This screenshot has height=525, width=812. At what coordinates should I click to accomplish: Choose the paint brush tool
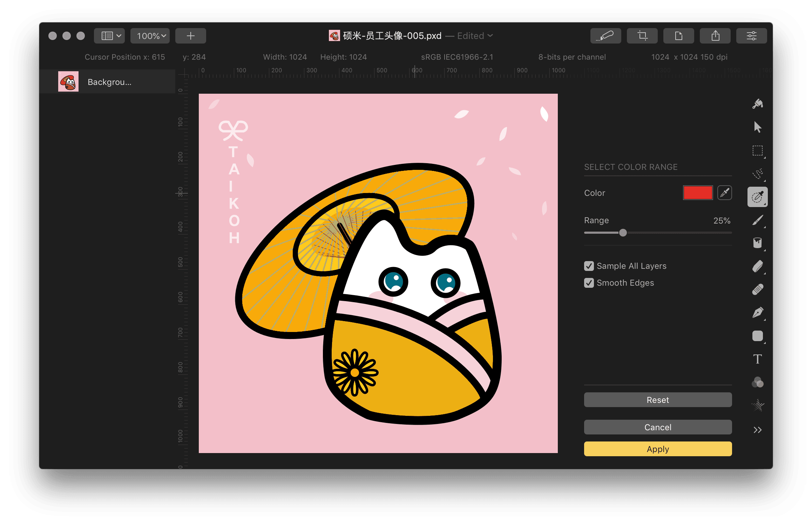pos(757,220)
